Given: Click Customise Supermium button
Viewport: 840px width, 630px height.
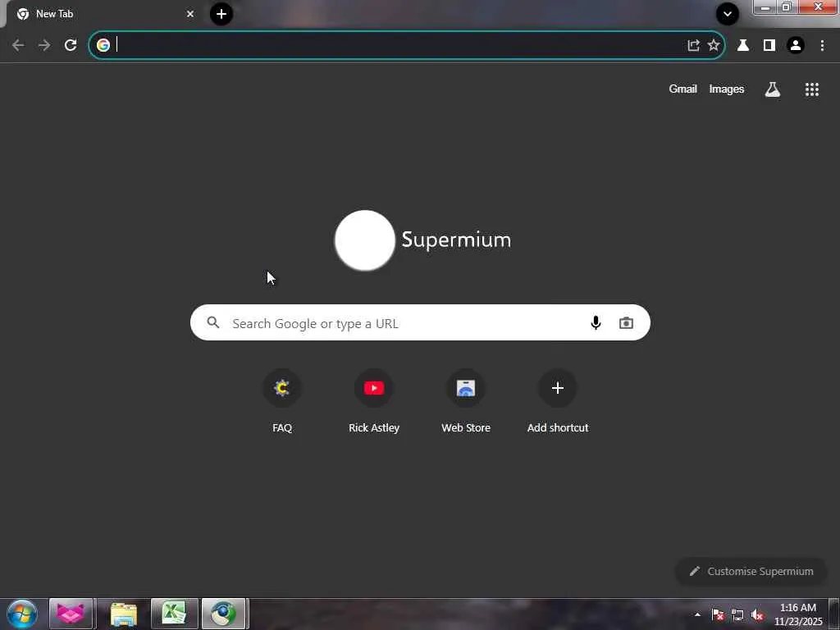Looking at the screenshot, I should point(751,571).
